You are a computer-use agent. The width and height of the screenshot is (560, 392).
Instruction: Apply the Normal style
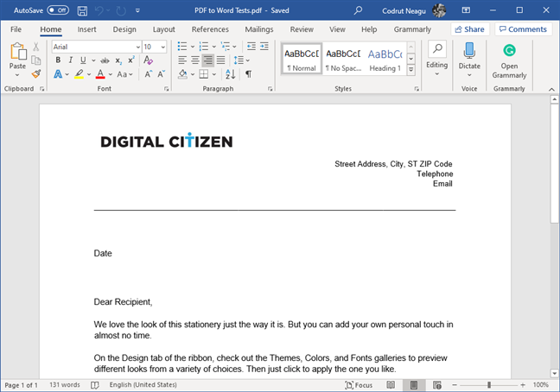[302, 58]
